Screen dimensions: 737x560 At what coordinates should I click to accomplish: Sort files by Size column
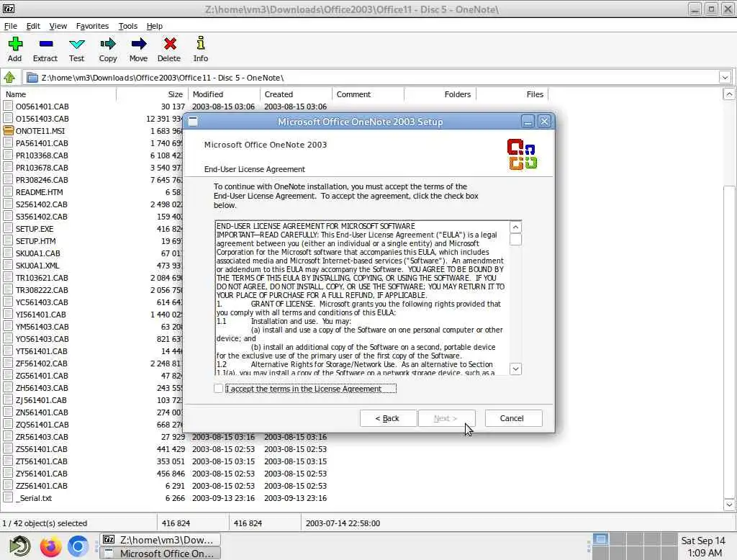coord(152,94)
